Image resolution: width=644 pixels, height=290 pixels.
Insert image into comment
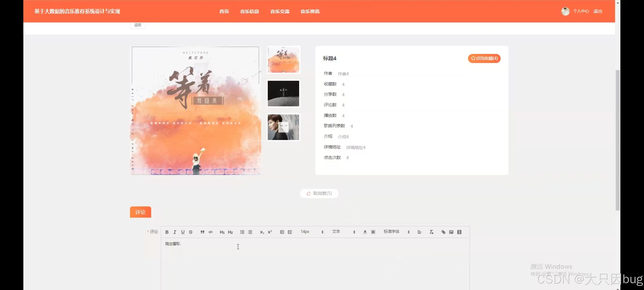(x=451, y=232)
